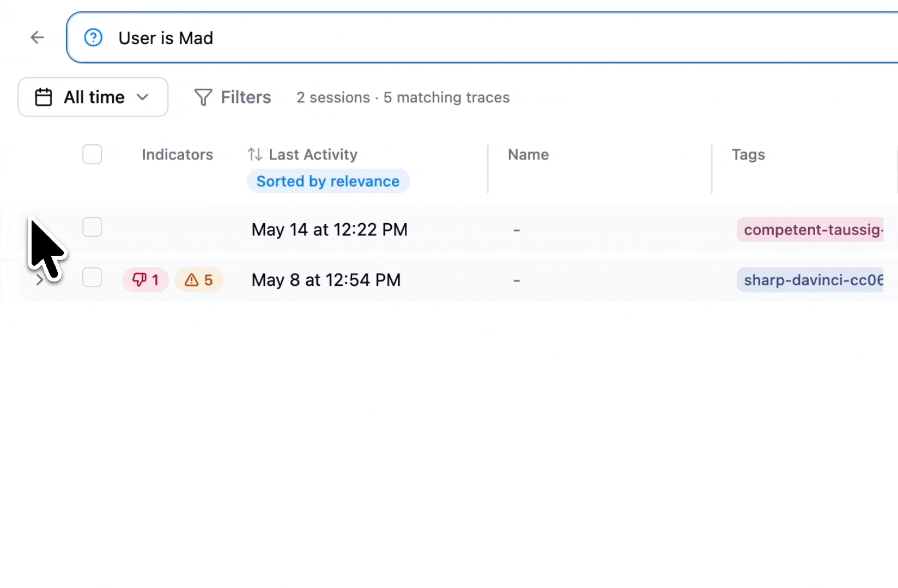
Task: Click the sort arrows beside Last Activity
Action: click(x=255, y=155)
